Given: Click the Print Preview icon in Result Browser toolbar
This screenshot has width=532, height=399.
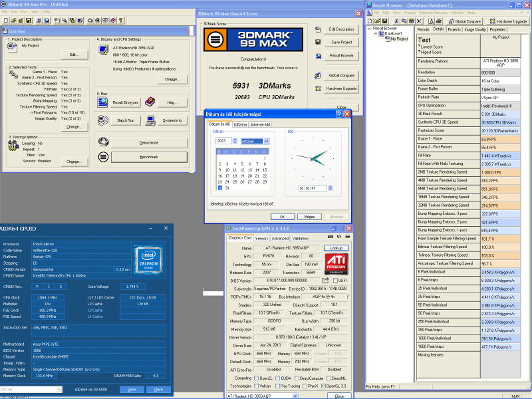Looking at the screenshot, I should 430,21.
